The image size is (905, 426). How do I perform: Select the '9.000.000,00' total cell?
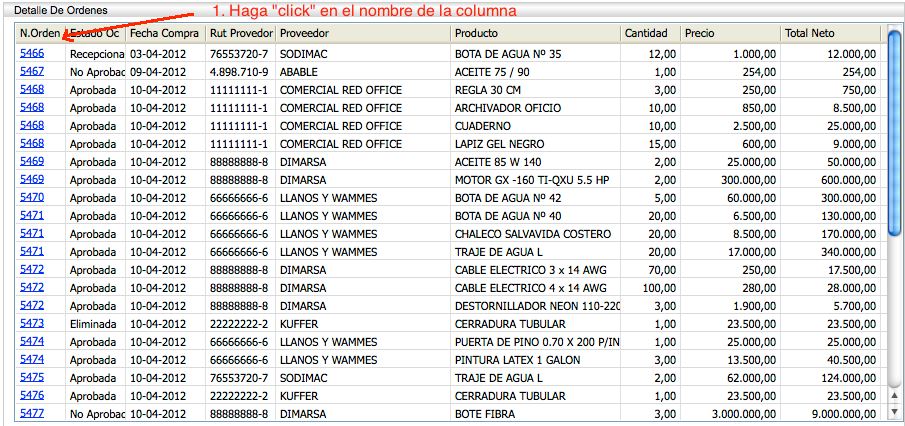pyautogui.click(x=830, y=414)
